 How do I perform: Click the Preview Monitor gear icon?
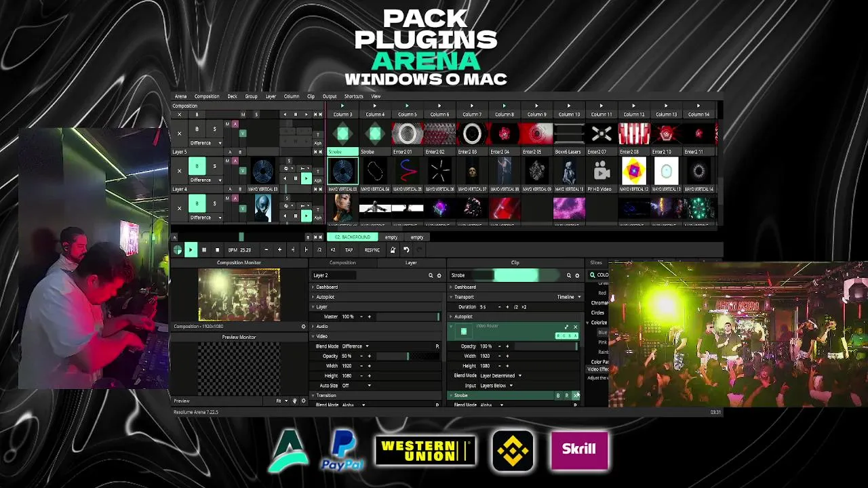(x=303, y=401)
